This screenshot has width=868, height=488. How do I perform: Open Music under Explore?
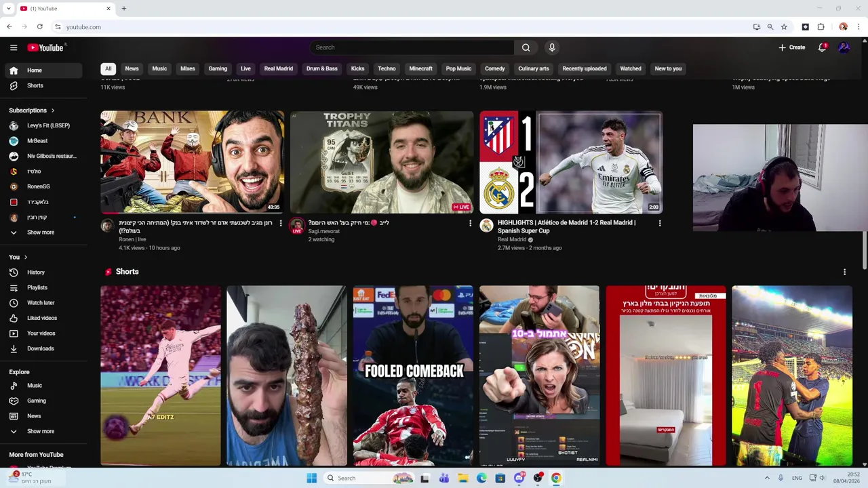pyautogui.click(x=43, y=386)
